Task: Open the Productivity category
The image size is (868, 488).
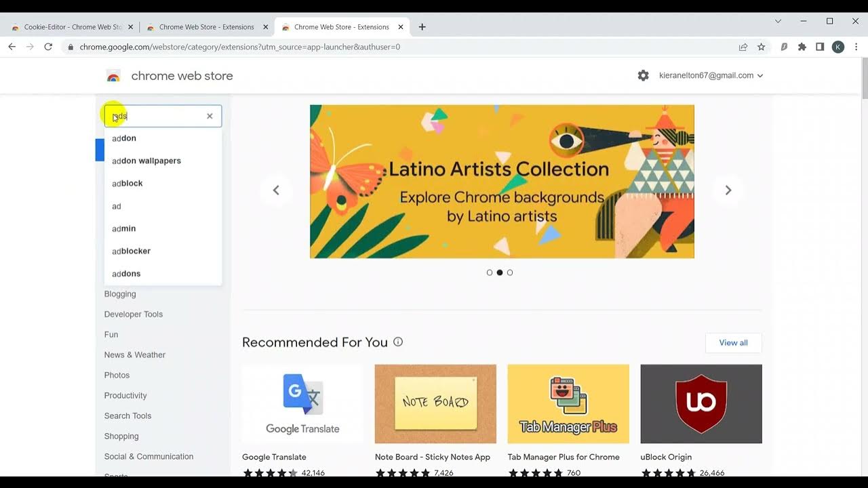Action: [125, 396]
